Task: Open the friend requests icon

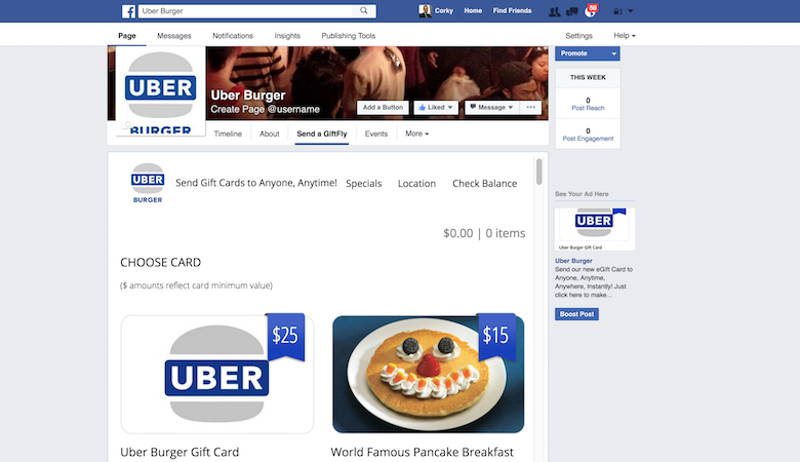Action: (554, 11)
